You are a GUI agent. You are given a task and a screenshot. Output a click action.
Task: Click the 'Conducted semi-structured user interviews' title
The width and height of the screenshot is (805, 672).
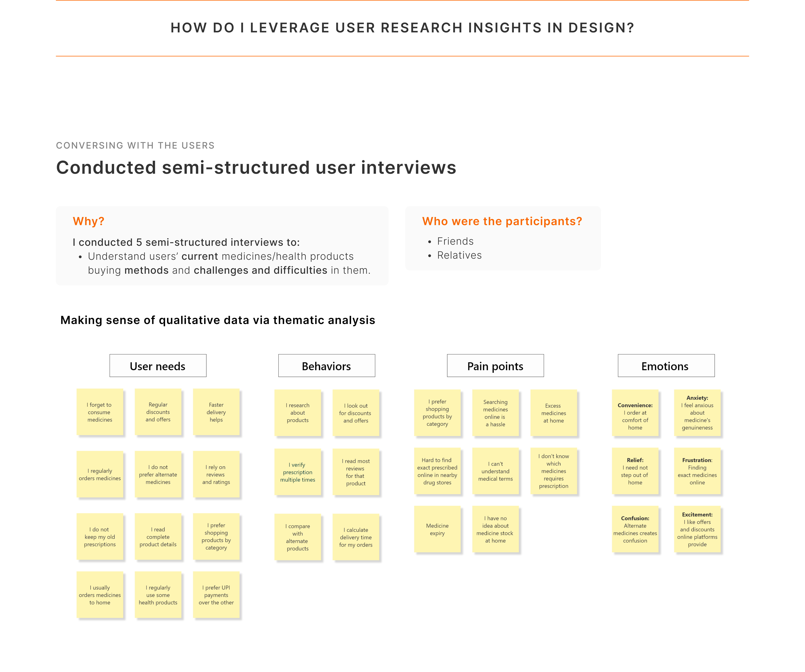pos(256,167)
